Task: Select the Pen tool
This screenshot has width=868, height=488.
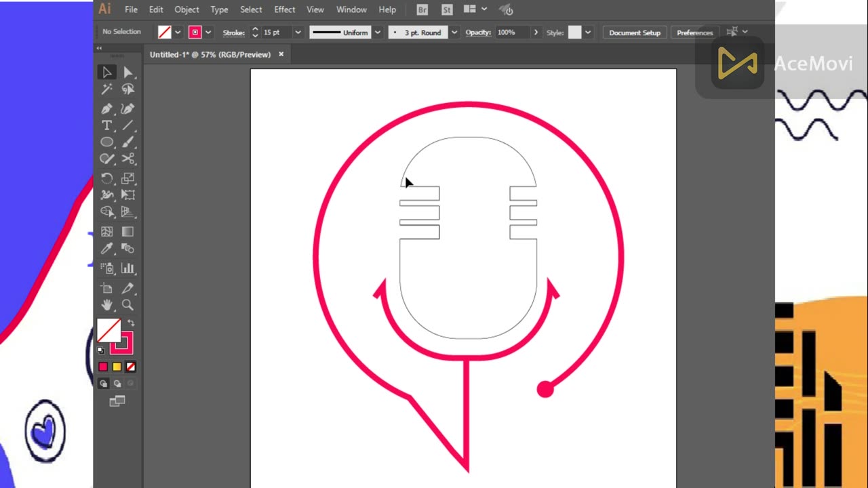Action: (106, 108)
